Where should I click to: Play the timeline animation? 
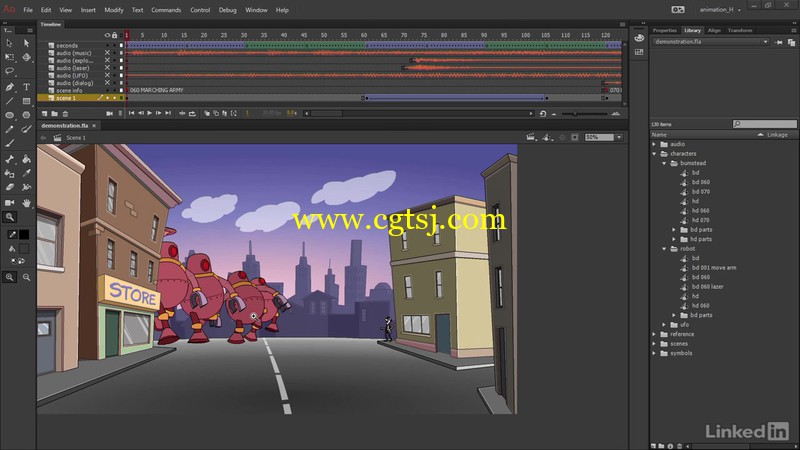[149, 113]
